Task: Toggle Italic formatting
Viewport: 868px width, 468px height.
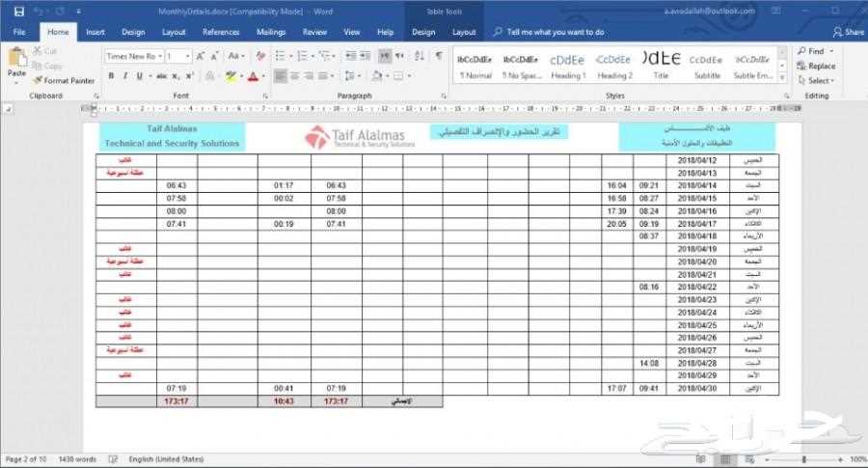Action: click(x=125, y=76)
